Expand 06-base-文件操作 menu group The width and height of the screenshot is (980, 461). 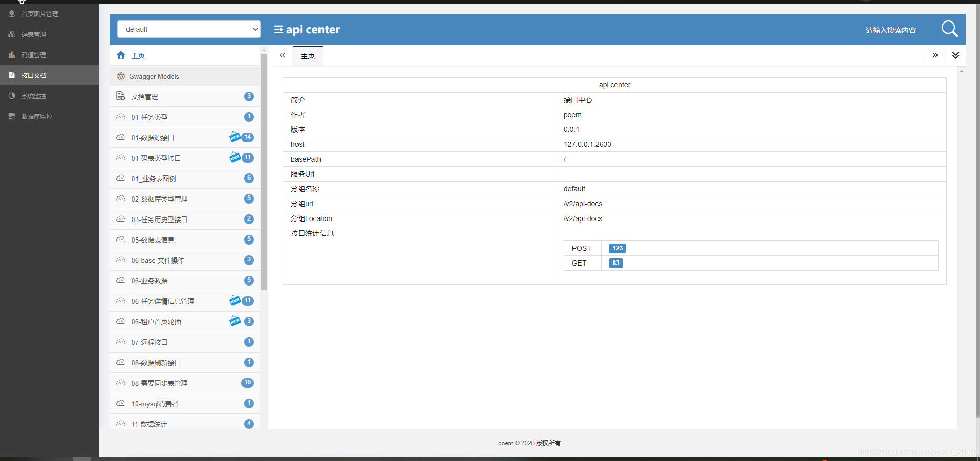pyautogui.click(x=185, y=260)
